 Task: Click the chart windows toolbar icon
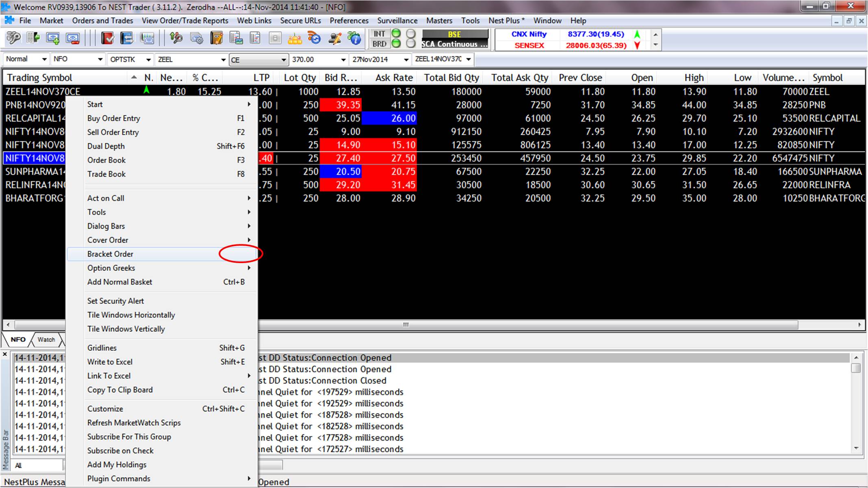[147, 39]
